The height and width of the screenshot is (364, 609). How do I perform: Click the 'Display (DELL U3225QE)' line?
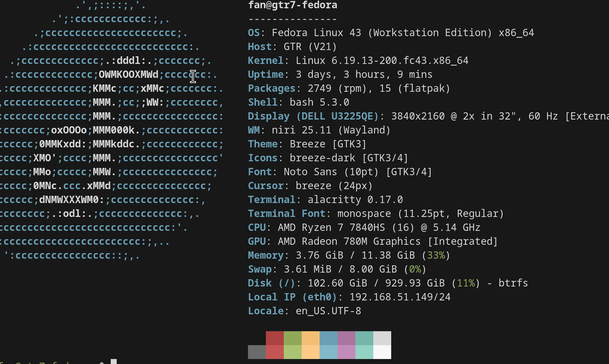tap(428, 117)
